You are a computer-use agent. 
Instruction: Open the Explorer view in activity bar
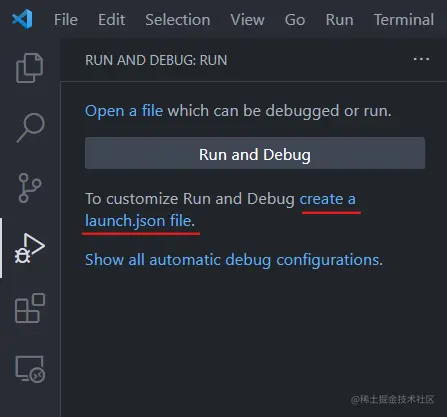pos(30,68)
